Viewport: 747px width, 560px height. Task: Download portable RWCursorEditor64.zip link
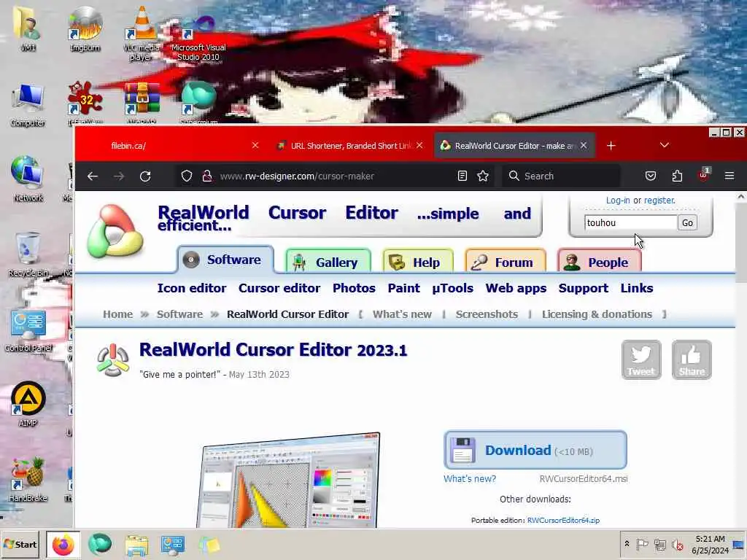click(564, 521)
